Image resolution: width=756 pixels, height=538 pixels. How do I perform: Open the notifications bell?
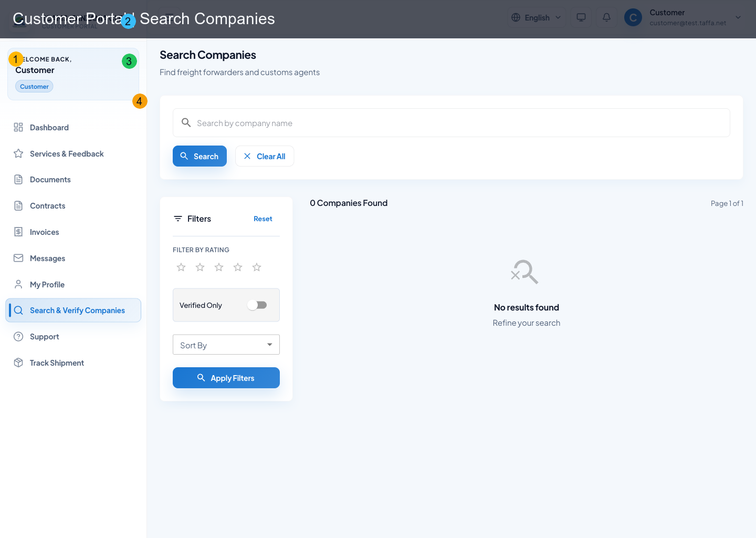click(x=606, y=17)
